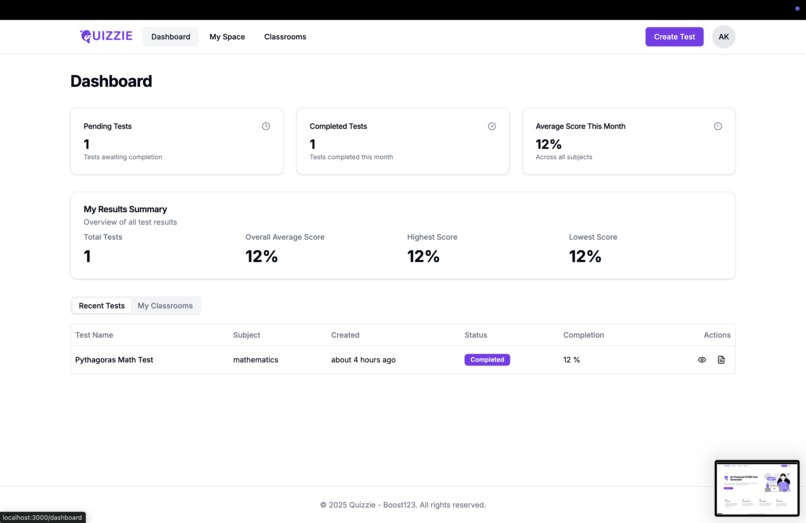
Task: Go to My Space
Action: pyautogui.click(x=227, y=37)
